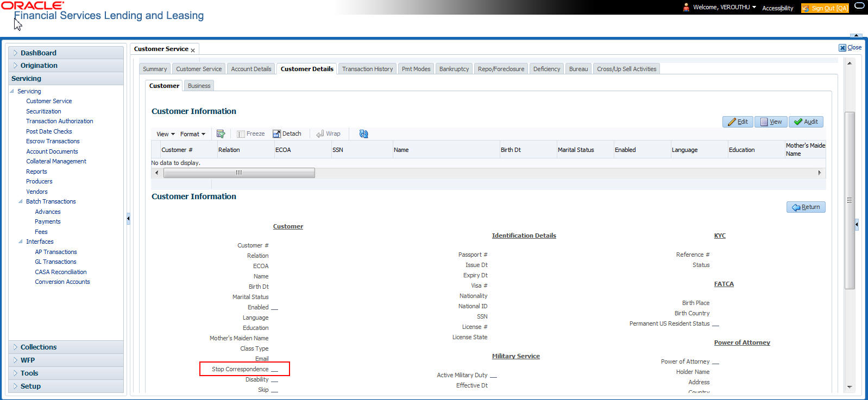Image resolution: width=868 pixels, height=400 pixels.
Task: Collapse the header with the top arrow
Action: pos(857,35)
